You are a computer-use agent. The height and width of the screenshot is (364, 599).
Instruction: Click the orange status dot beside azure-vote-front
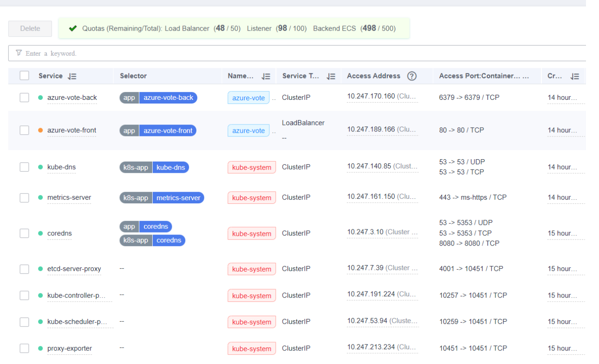(x=40, y=130)
